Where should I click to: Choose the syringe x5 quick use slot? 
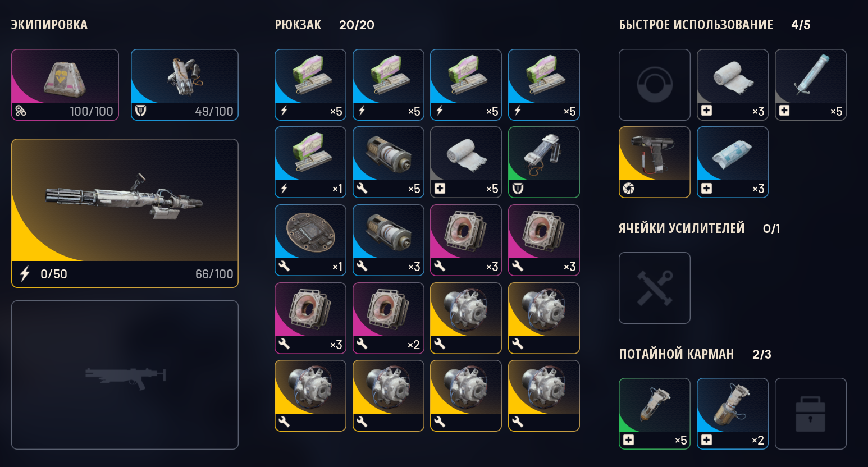point(810,85)
